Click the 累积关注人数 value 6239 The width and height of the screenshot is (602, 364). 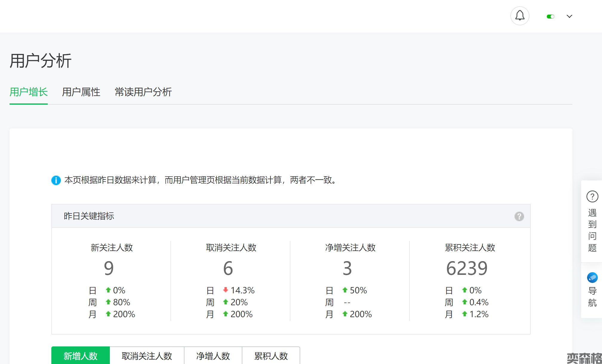tap(467, 268)
